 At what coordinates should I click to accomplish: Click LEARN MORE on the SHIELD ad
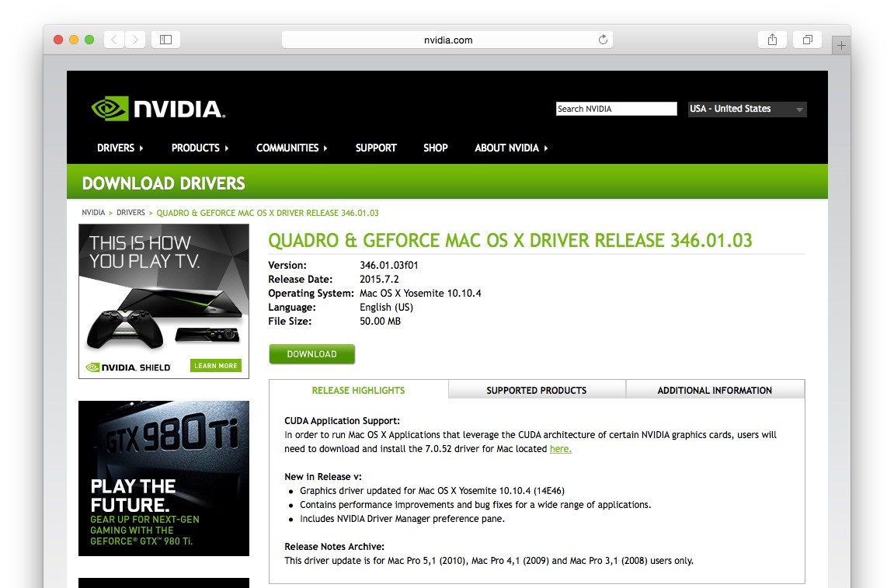pyautogui.click(x=215, y=366)
